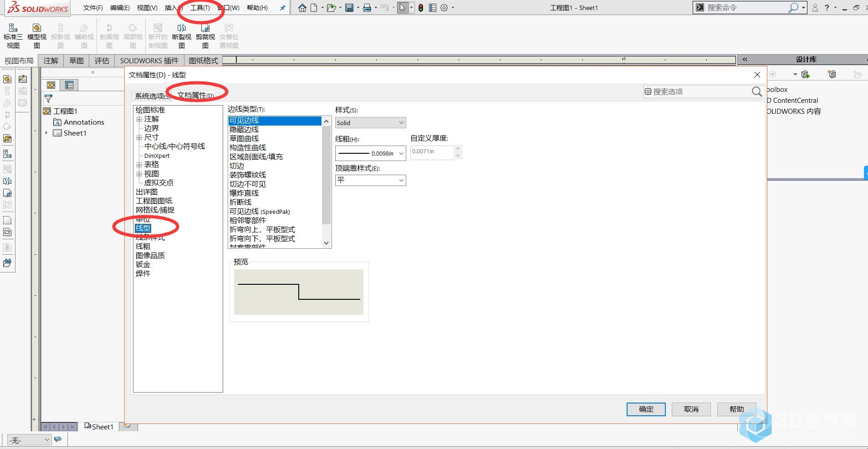Click the 自定义厚度 spinner up arrow
The width and height of the screenshot is (868, 449).
pos(458,148)
